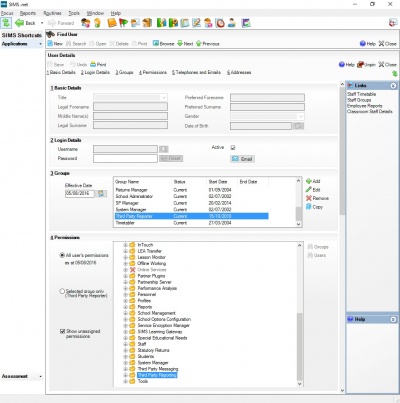The image size is (400, 403).
Task: Open Employee Reports link
Action: click(365, 106)
